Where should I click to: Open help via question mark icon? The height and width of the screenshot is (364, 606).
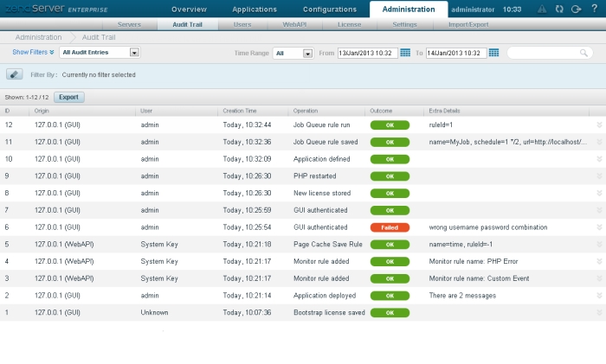tap(593, 9)
